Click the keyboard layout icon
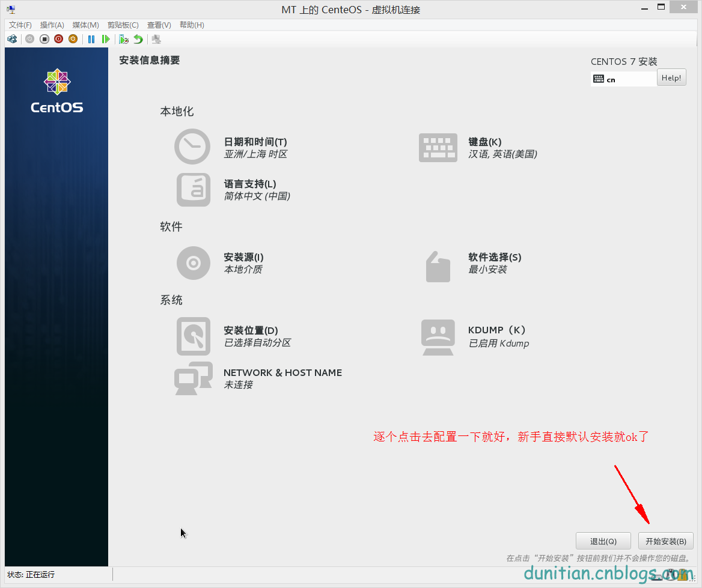This screenshot has height=588, width=702. pyautogui.click(x=438, y=148)
